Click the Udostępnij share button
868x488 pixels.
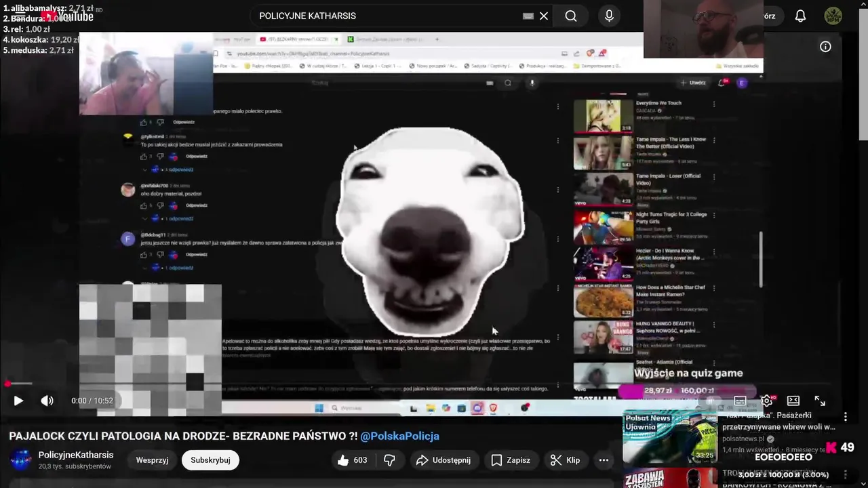pos(443,460)
